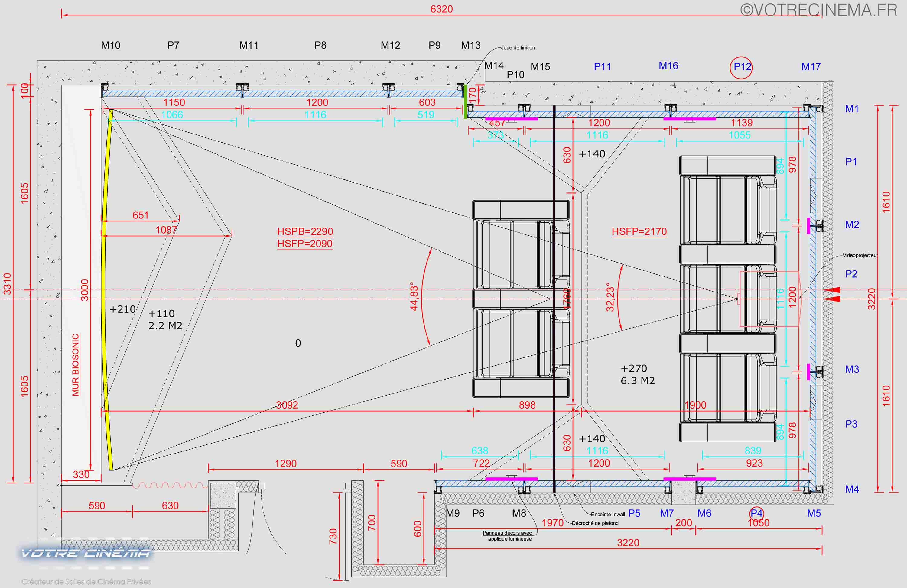This screenshot has width=907, height=588.
Task: Click the 'Décroché de plafond' annotation
Action: click(595, 523)
